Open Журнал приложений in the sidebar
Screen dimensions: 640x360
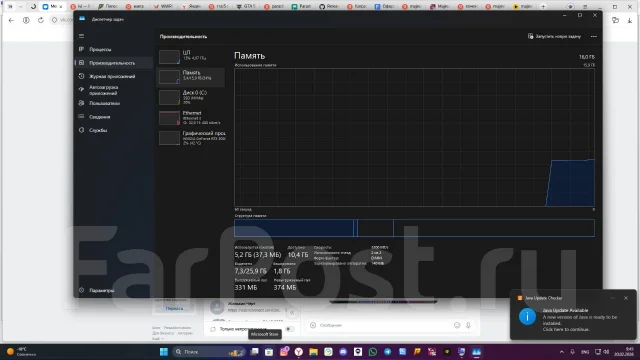tap(112, 76)
